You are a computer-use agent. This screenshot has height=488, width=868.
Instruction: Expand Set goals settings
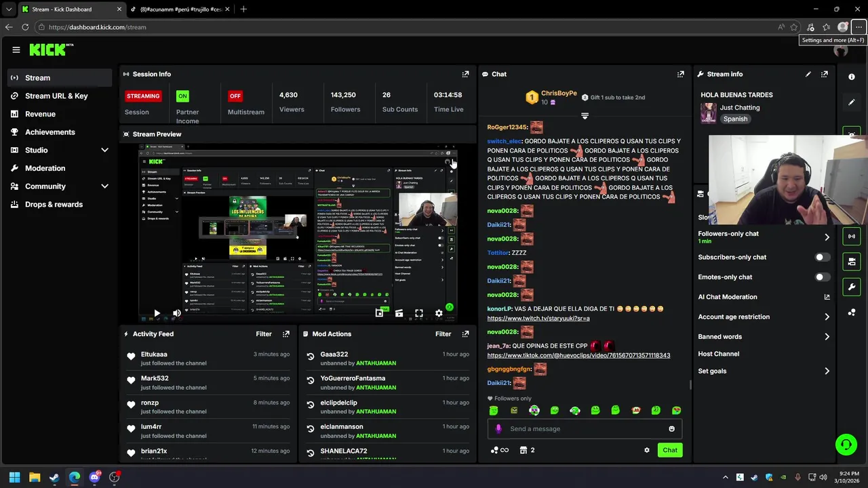click(x=827, y=371)
